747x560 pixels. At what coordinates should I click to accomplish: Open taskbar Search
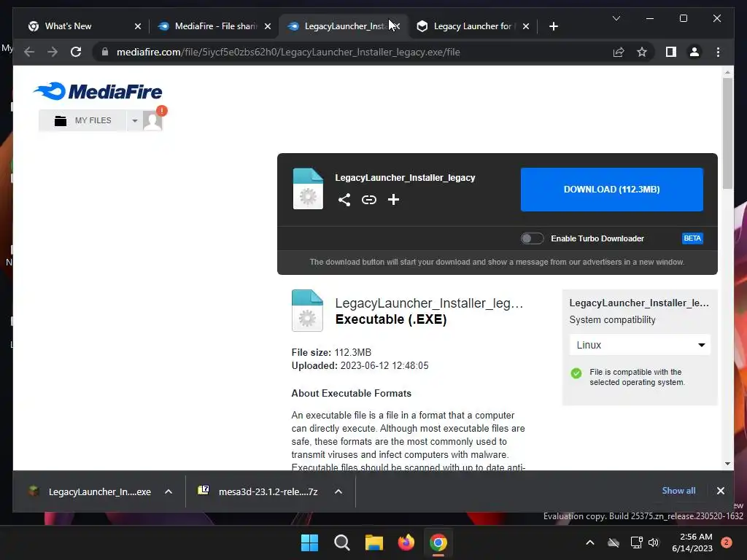pyautogui.click(x=341, y=542)
